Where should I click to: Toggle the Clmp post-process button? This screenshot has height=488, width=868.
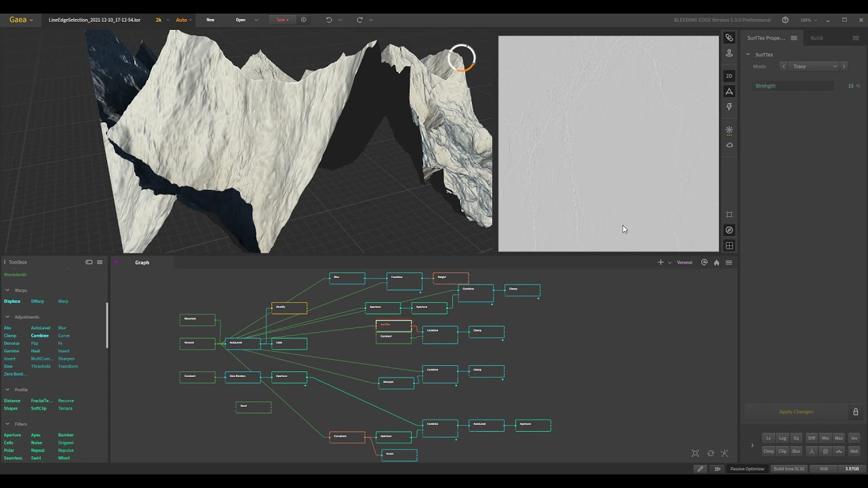click(768, 451)
